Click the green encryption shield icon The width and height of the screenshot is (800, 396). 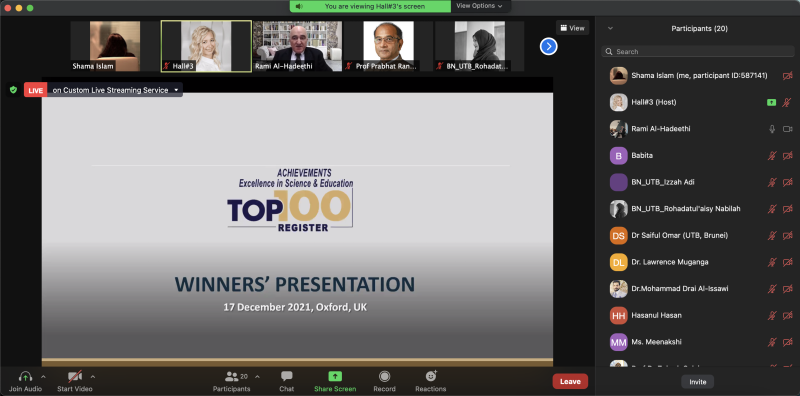click(13, 90)
